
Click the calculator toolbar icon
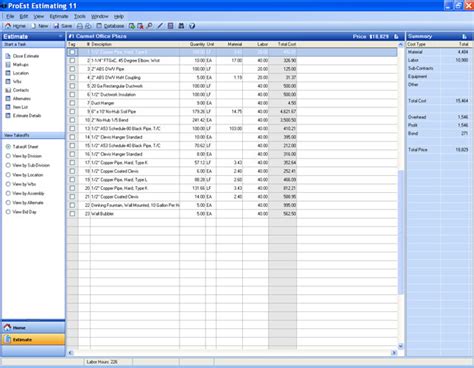pos(170,26)
